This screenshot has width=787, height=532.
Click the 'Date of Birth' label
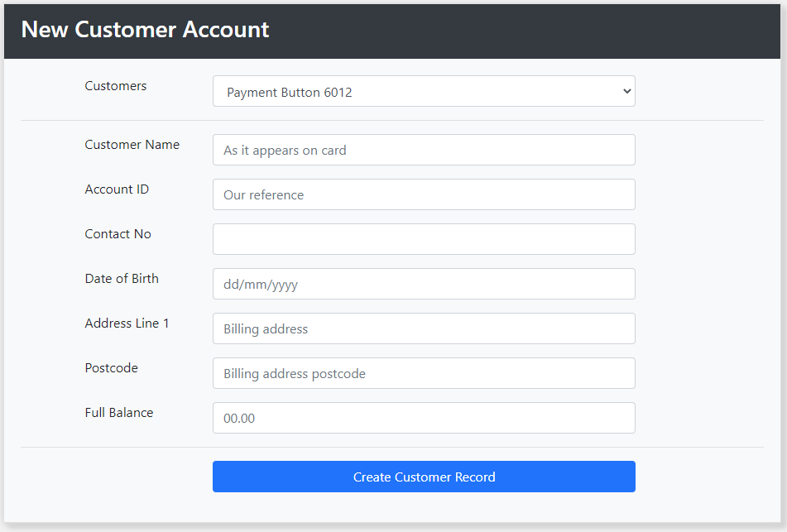(x=122, y=279)
